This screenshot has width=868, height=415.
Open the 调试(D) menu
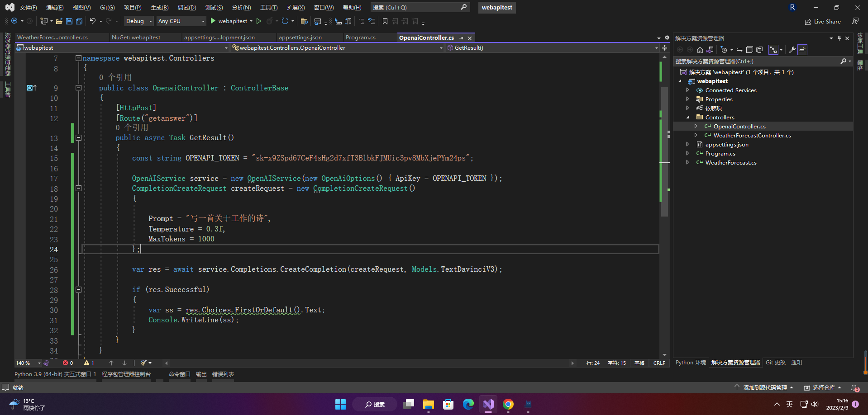(x=187, y=8)
